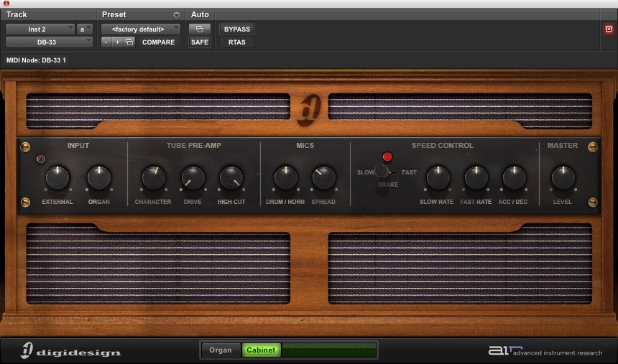Click the red target button at top right
Screen dimensions: 618x364
point(609,29)
